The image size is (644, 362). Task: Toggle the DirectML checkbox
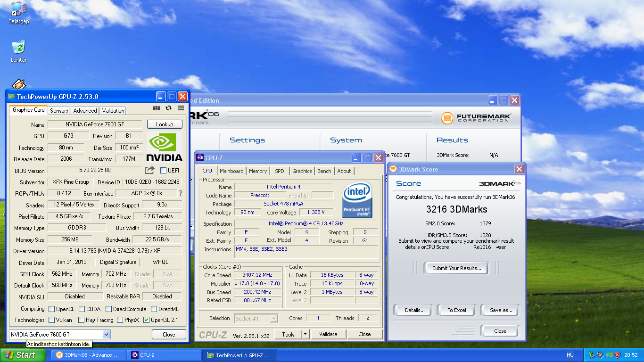click(154, 309)
